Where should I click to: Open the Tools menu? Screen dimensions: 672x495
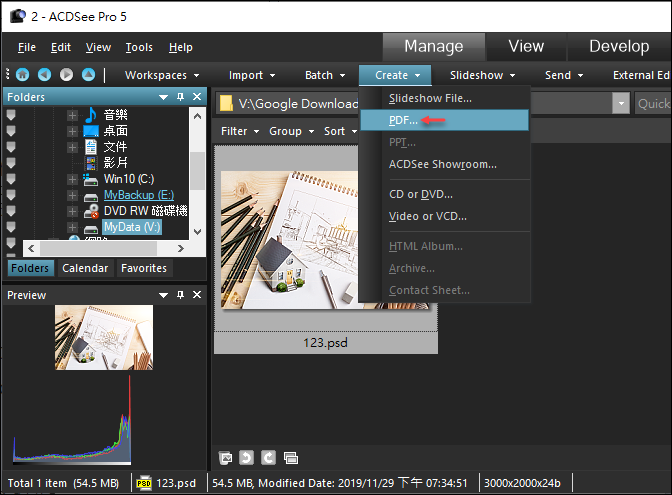[x=139, y=47]
